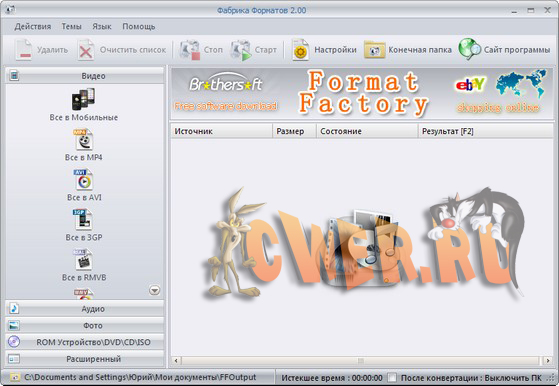Click the horizontal scrollbar right arrow
The height and width of the screenshot is (386, 559).
[548, 360]
